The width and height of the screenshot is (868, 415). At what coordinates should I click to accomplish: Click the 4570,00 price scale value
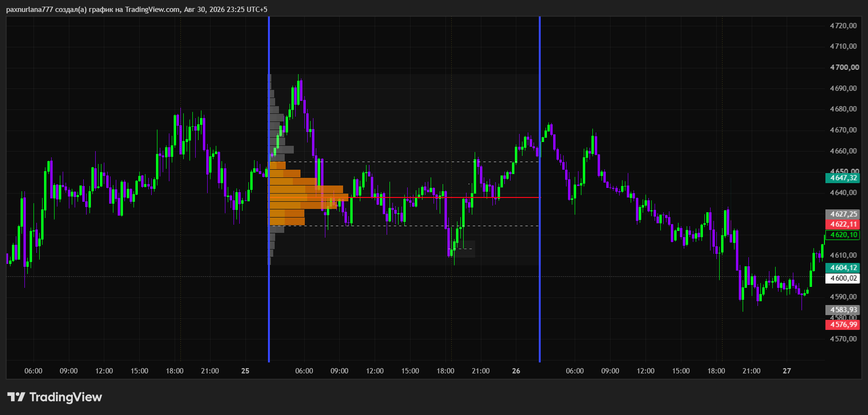[843, 339]
